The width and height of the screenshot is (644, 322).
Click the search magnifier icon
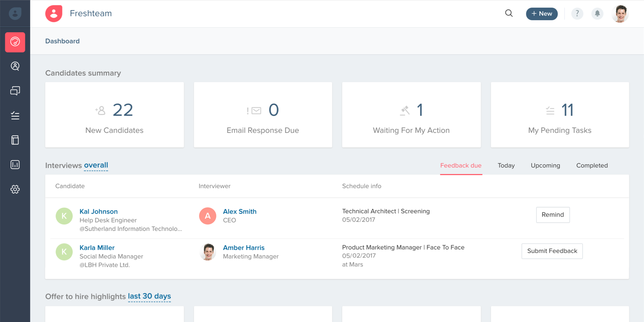[509, 13]
